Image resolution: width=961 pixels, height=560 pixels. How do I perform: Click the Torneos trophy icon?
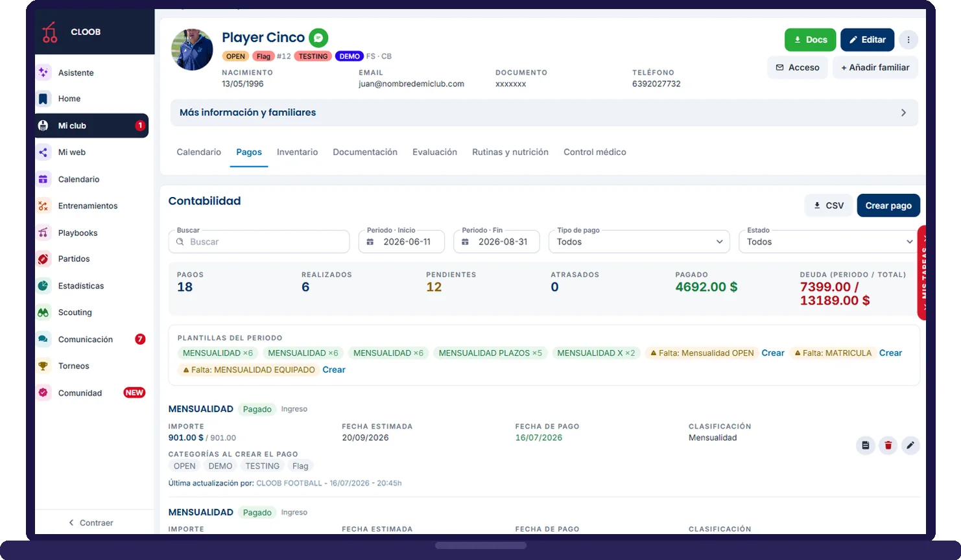(43, 366)
